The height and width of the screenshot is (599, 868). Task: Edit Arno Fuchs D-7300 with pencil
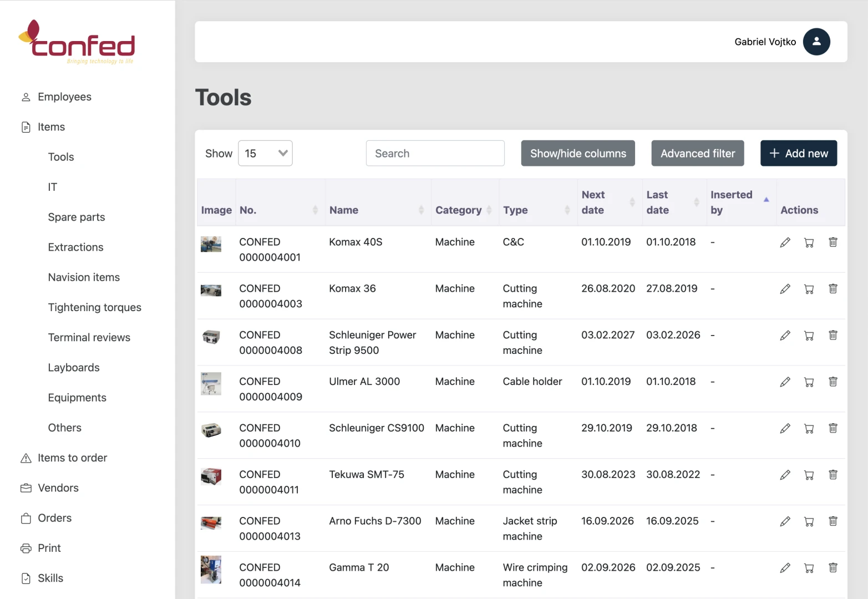point(785,522)
